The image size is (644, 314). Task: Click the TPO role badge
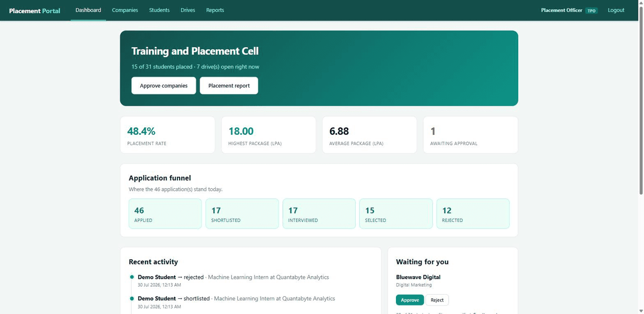pos(591,11)
